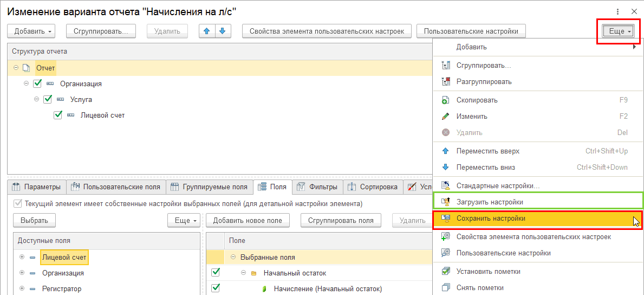Click the move up arrow toolbar icon

[x=206, y=31]
